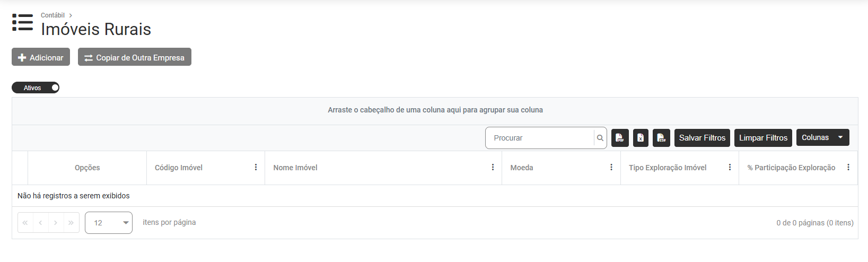Open Tipo Exploração Imóvel column menu
This screenshot has height=262, width=868.
(x=730, y=168)
